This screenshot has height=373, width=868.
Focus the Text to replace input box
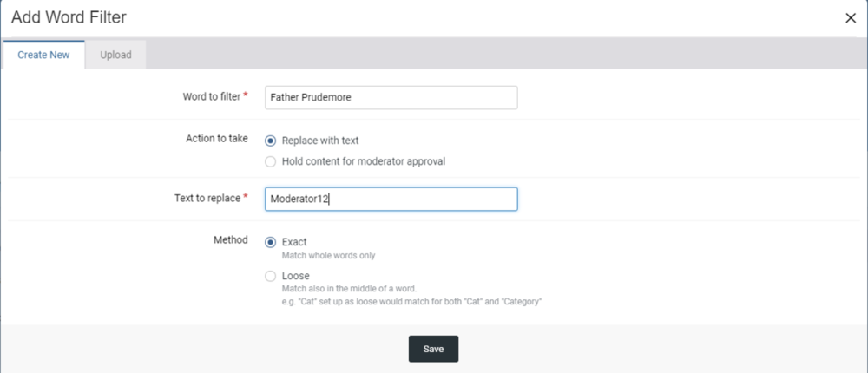point(391,200)
